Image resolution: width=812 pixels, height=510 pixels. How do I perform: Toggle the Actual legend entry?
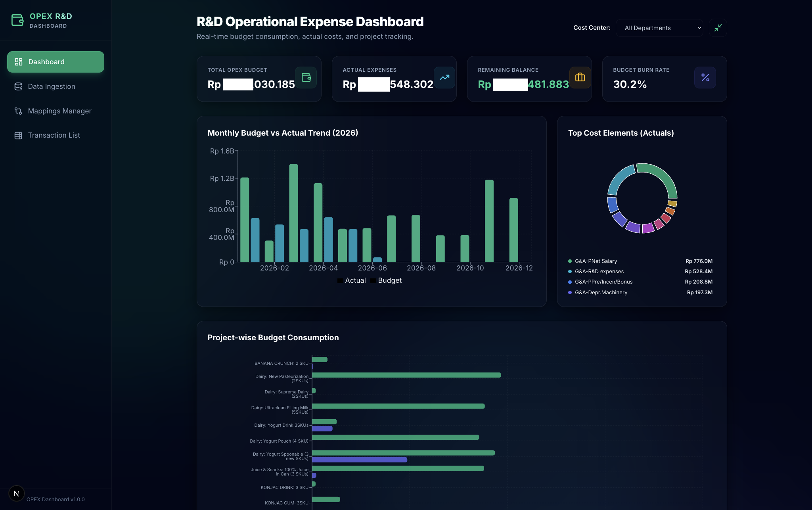click(352, 280)
